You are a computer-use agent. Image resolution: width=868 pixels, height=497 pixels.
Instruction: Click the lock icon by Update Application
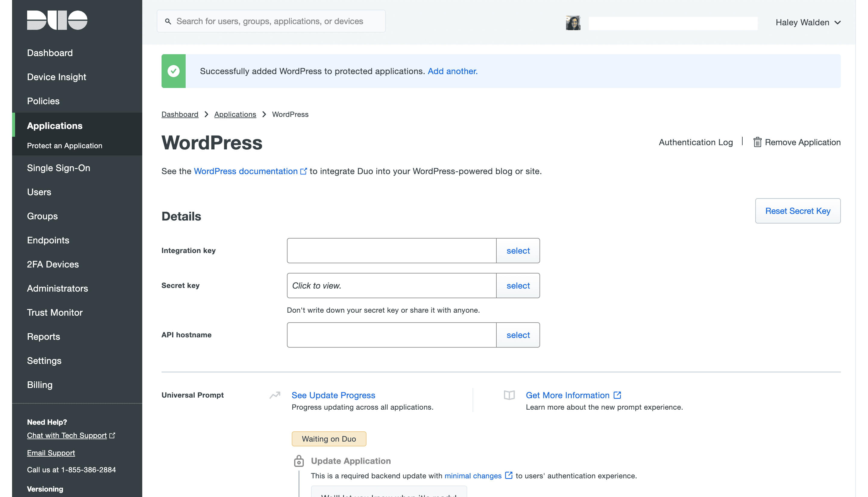tap(299, 461)
